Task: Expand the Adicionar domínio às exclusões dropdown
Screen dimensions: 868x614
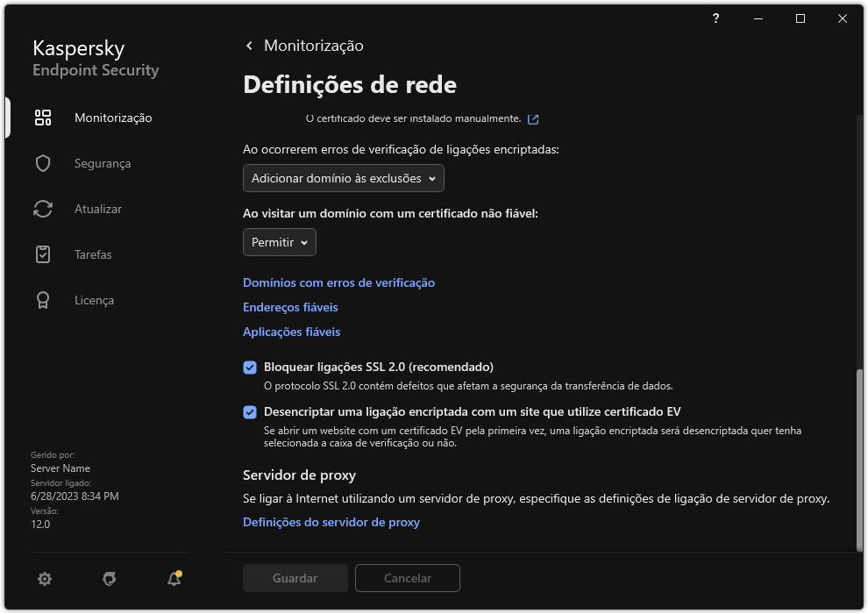Action: click(344, 178)
